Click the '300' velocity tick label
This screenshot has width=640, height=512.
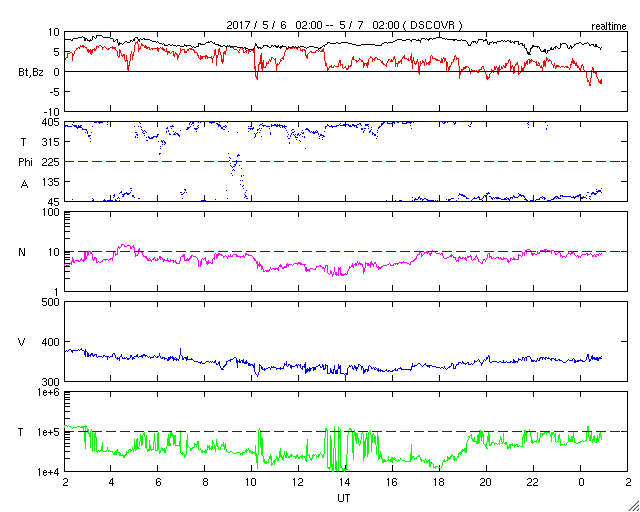(x=52, y=382)
